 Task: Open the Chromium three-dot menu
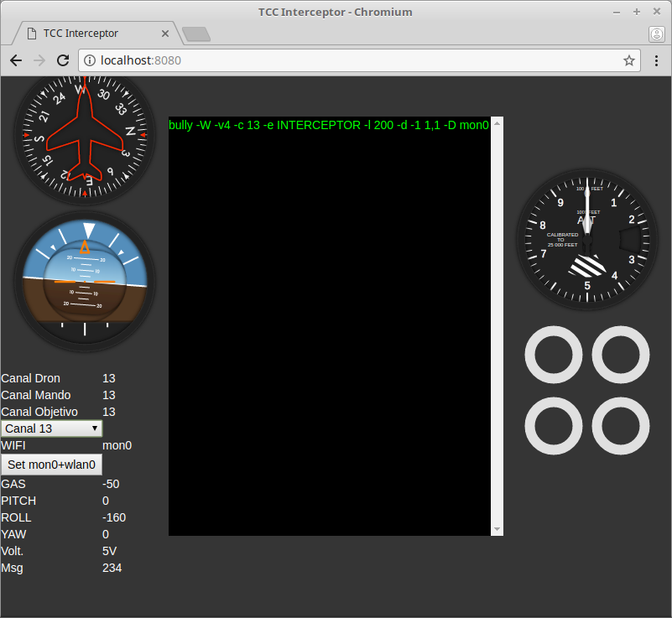[656, 60]
